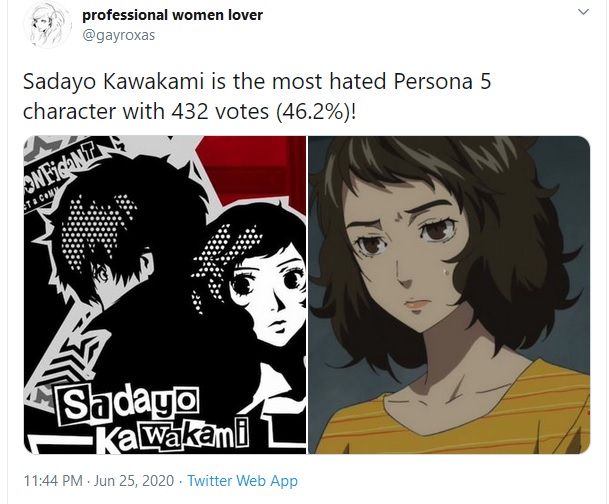Open the tweet options chevron menu
Screen dimensions: 609x504
583,12
